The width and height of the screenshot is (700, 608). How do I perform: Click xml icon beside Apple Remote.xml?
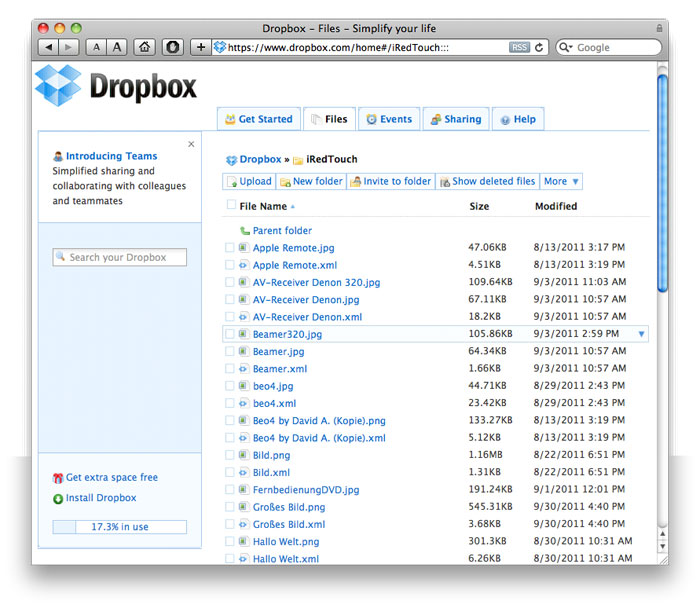243,265
